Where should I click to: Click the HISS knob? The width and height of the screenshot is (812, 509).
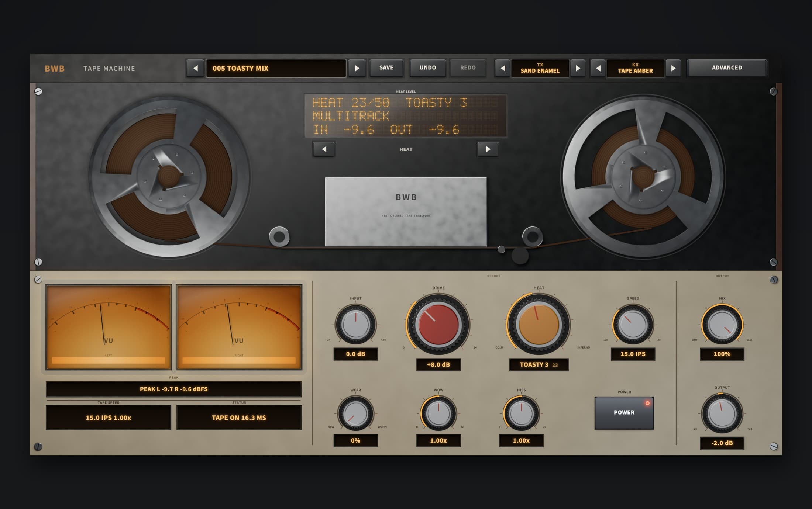pyautogui.click(x=521, y=413)
